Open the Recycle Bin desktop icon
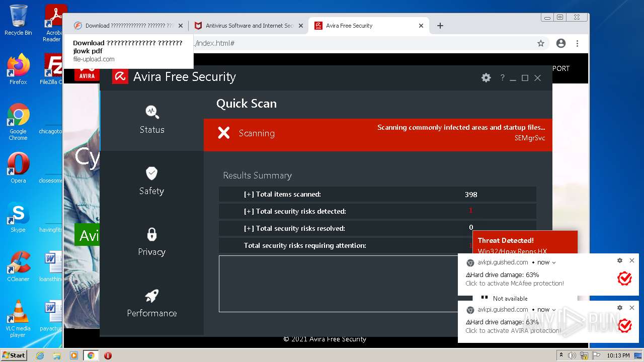The height and width of the screenshot is (362, 644). [18, 20]
